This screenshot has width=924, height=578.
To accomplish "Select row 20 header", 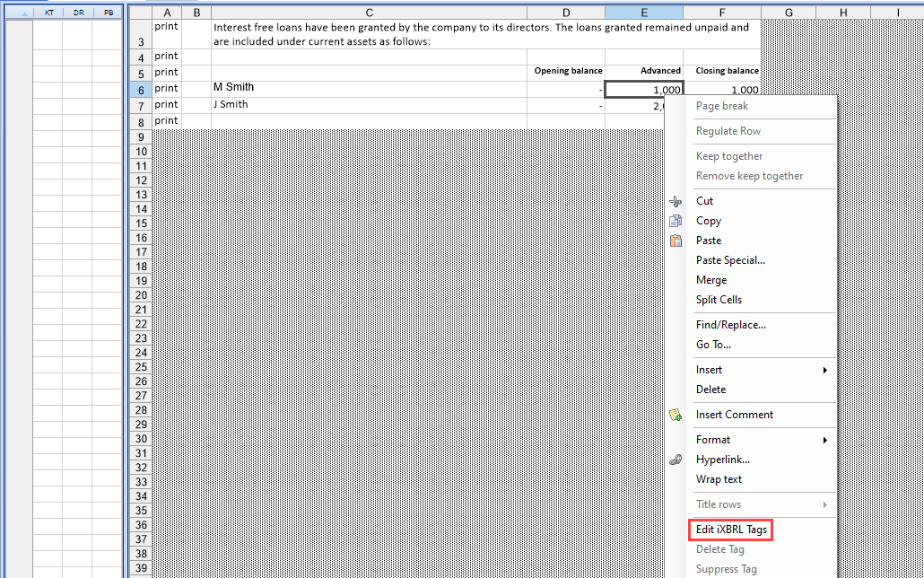I will click(141, 295).
